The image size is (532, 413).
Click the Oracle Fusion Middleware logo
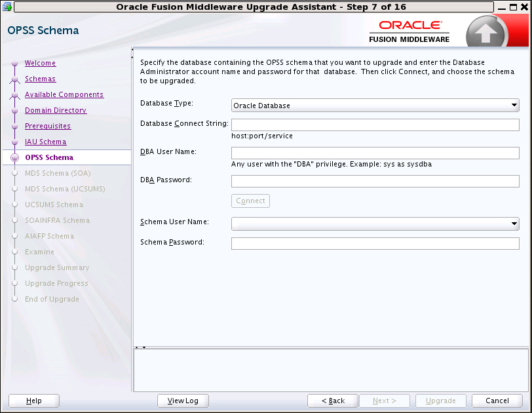point(409,32)
